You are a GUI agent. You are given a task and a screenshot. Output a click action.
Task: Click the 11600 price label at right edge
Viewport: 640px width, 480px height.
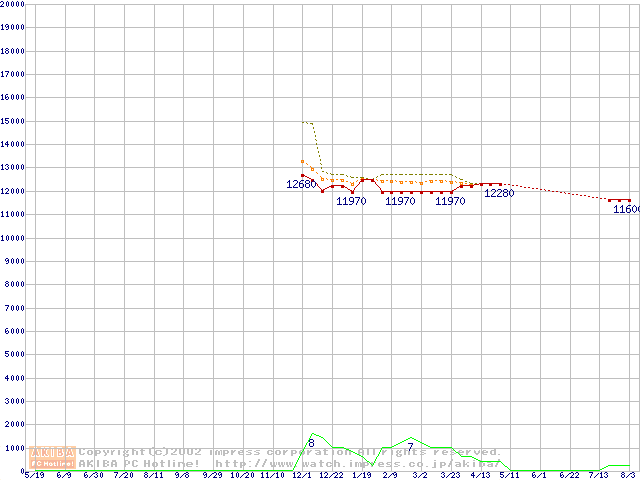[625, 209]
